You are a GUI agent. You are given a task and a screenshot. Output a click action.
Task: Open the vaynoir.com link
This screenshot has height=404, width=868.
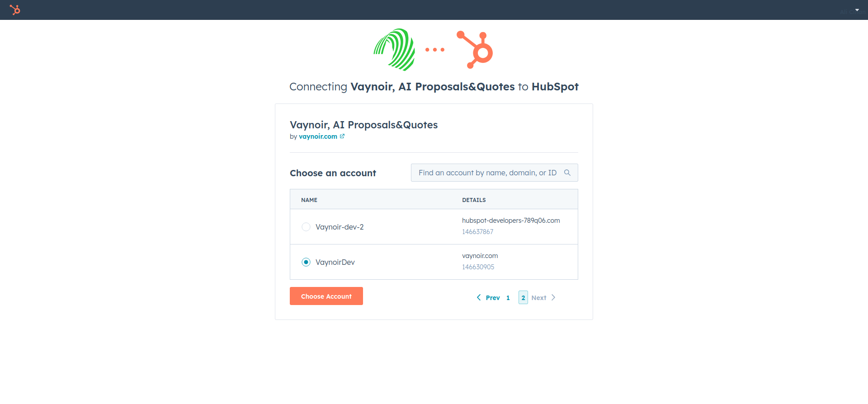(x=318, y=136)
